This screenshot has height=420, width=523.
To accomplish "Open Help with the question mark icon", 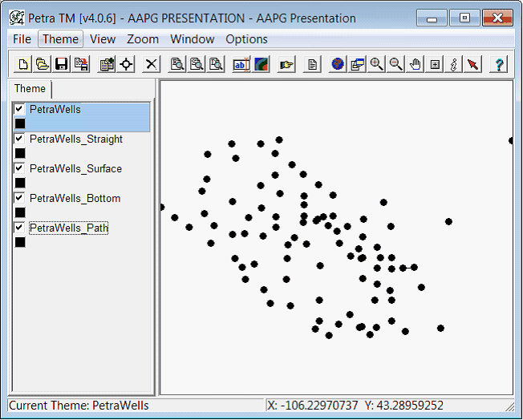I will (499, 64).
